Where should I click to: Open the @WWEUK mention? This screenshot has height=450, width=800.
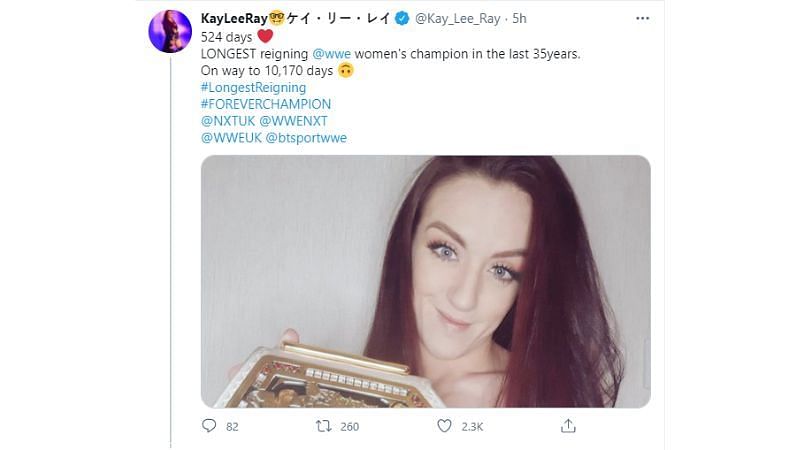click(x=232, y=138)
